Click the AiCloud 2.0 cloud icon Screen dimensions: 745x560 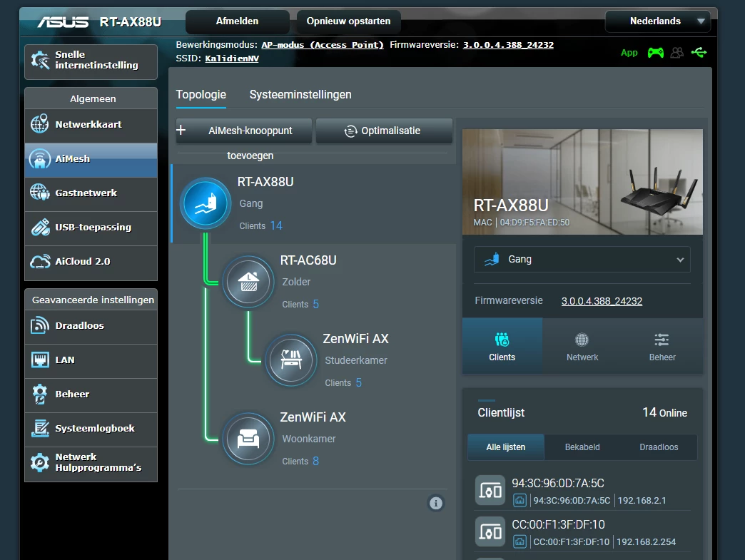pos(40,261)
